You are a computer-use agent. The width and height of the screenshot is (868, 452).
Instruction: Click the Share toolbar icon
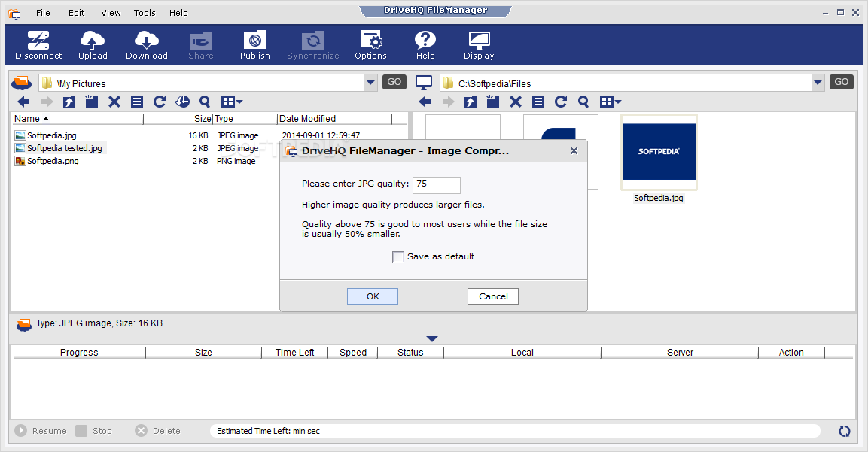200,45
